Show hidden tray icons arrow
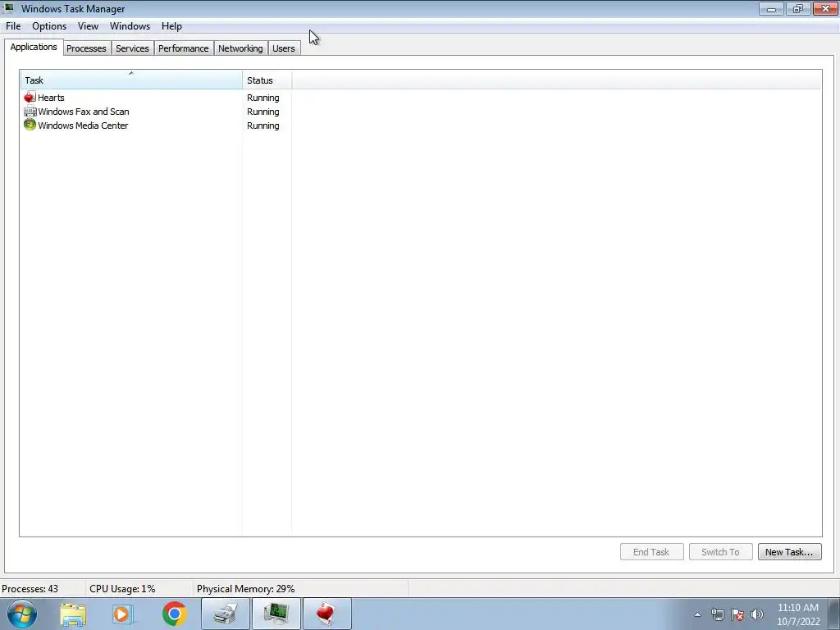The width and height of the screenshot is (840, 630). [x=697, y=614]
